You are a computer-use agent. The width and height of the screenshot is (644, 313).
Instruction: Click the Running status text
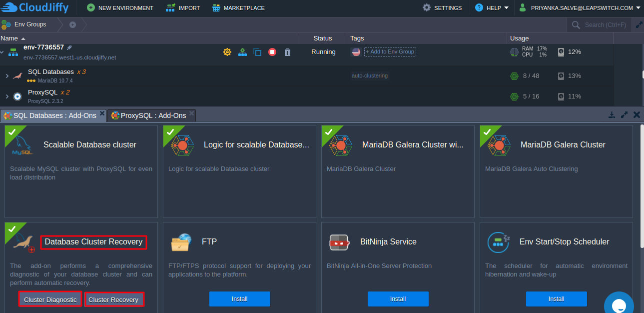click(x=323, y=52)
